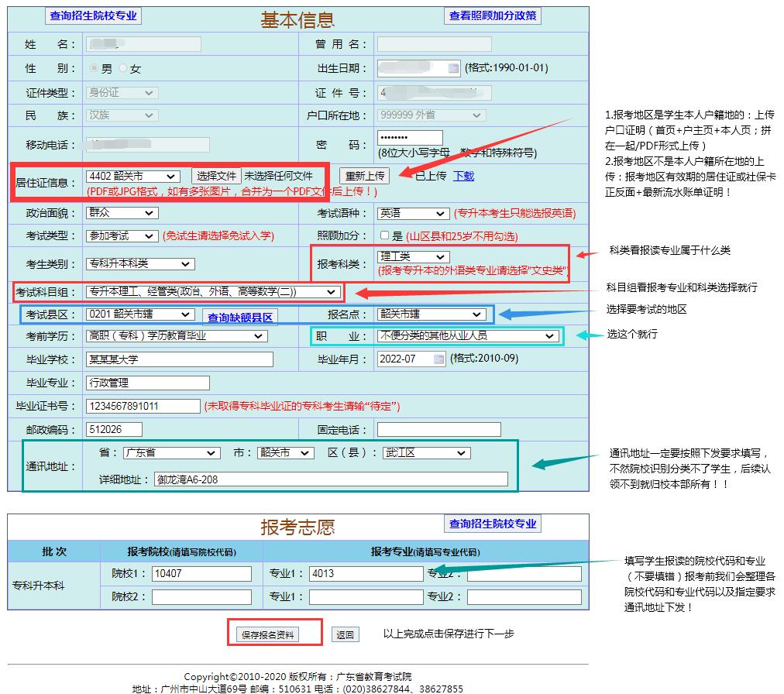Click the 密码 password field
The width and height of the screenshot is (784, 694).
(x=410, y=138)
